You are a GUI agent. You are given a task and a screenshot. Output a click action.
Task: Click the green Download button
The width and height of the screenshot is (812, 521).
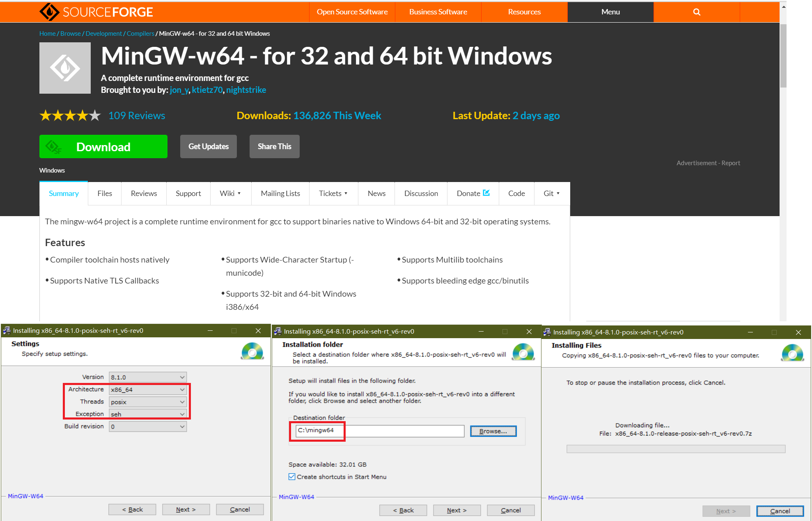[x=103, y=146]
